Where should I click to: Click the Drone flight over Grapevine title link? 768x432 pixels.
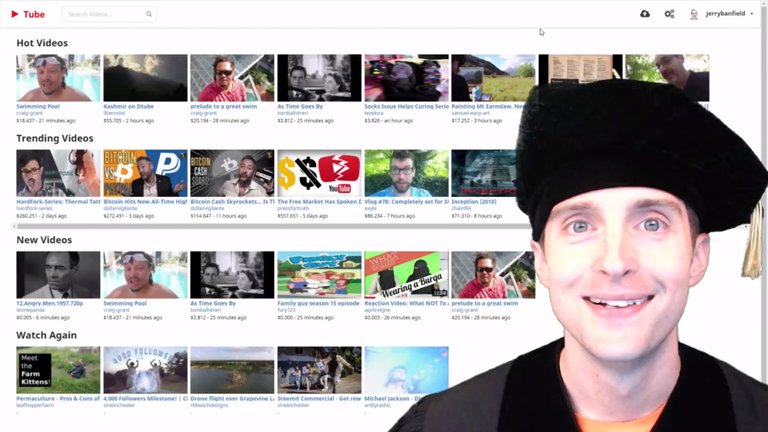(x=232, y=399)
